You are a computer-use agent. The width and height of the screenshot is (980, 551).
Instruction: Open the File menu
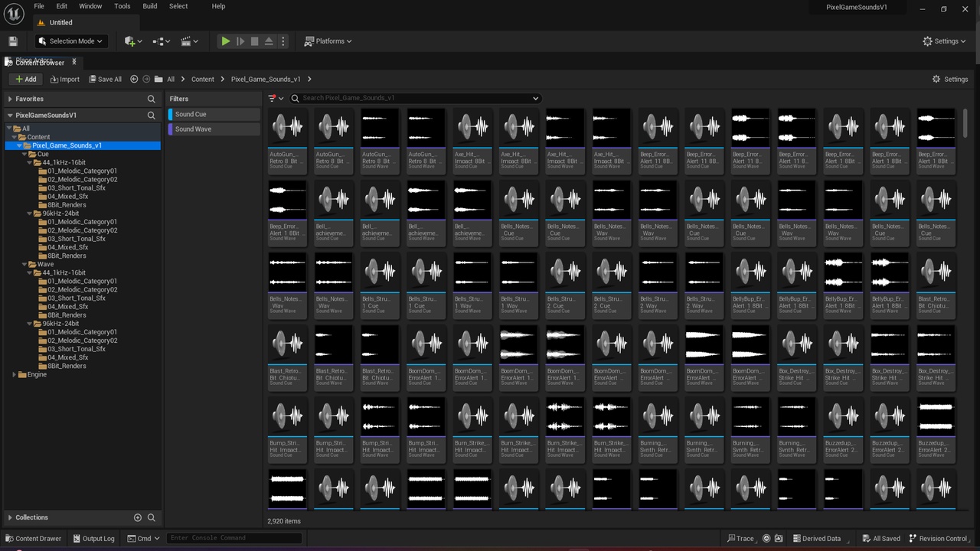[x=39, y=6]
